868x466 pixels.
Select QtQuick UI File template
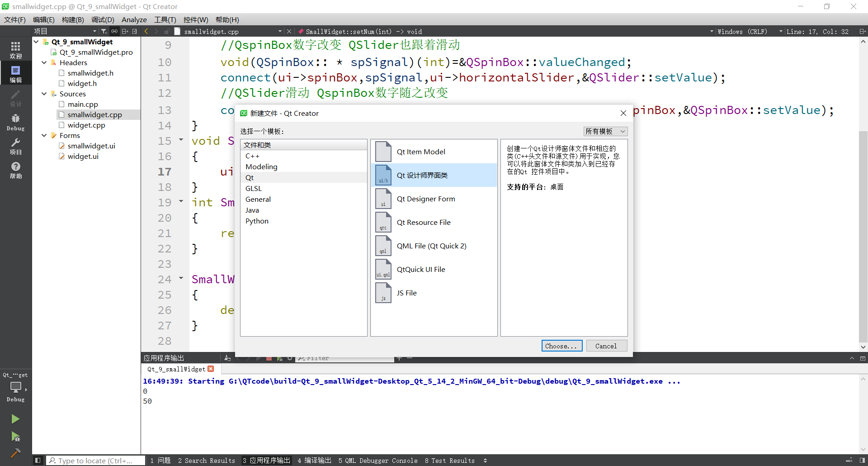pyautogui.click(x=434, y=269)
